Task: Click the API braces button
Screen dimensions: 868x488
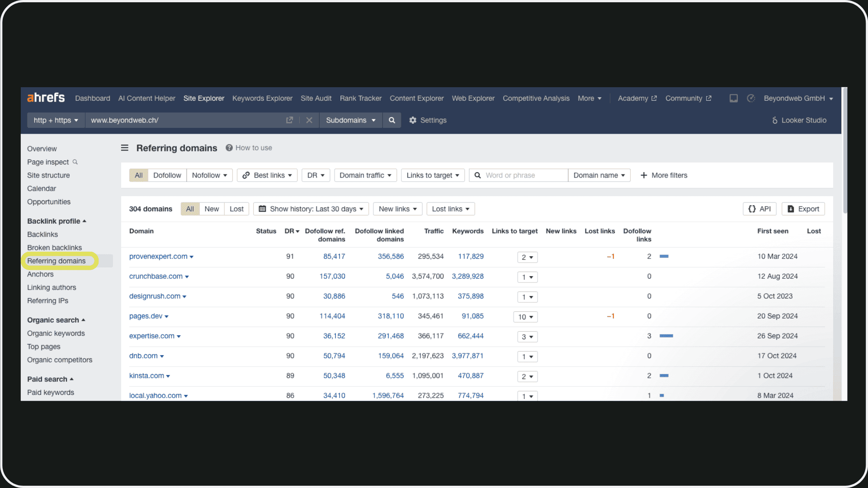Action: click(x=759, y=209)
